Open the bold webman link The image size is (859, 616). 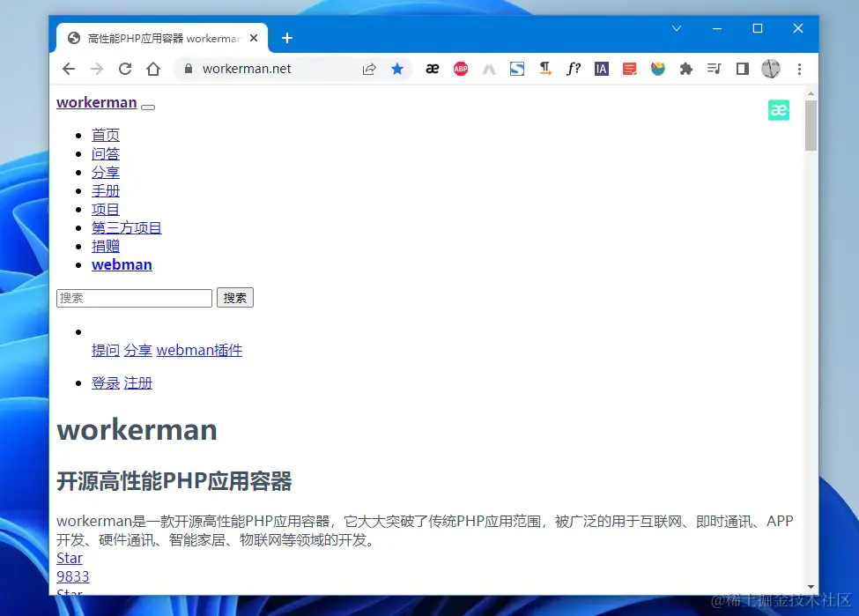pyautogui.click(x=122, y=264)
